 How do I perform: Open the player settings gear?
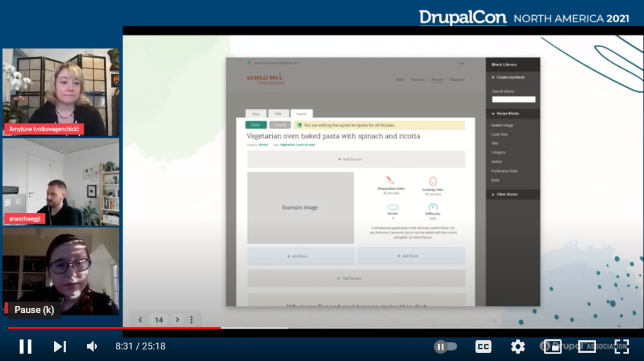tap(518, 347)
